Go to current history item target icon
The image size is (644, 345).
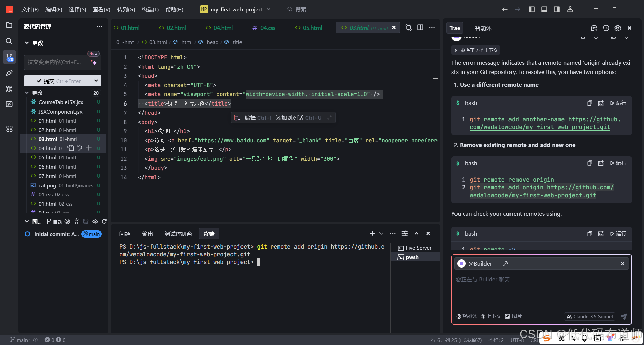(67, 221)
